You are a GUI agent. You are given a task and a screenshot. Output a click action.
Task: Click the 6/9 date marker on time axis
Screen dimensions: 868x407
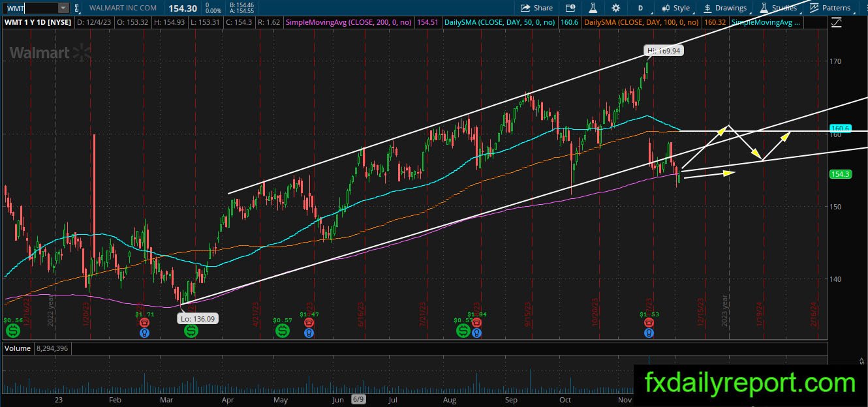click(358, 399)
